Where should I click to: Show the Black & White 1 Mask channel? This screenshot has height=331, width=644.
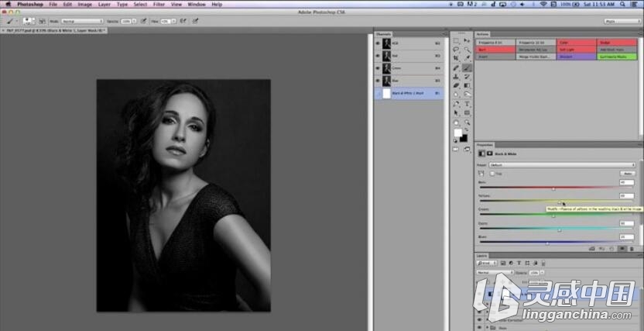[x=378, y=93]
